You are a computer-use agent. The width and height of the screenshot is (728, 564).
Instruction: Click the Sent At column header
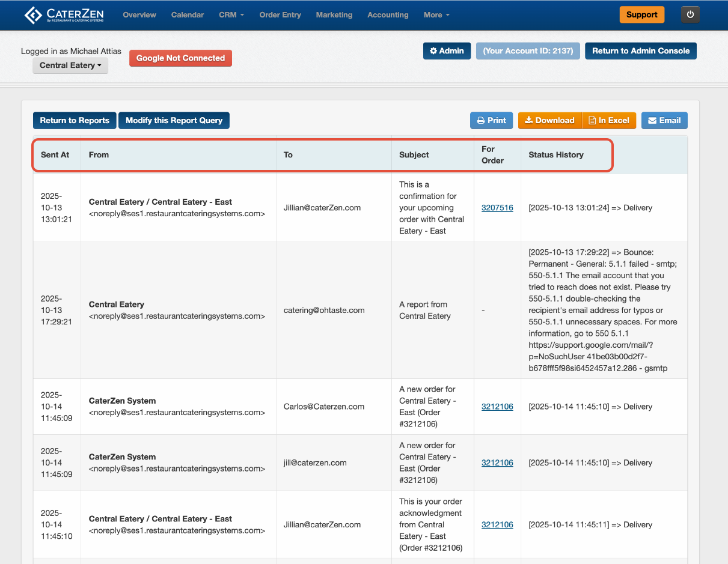click(x=55, y=155)
